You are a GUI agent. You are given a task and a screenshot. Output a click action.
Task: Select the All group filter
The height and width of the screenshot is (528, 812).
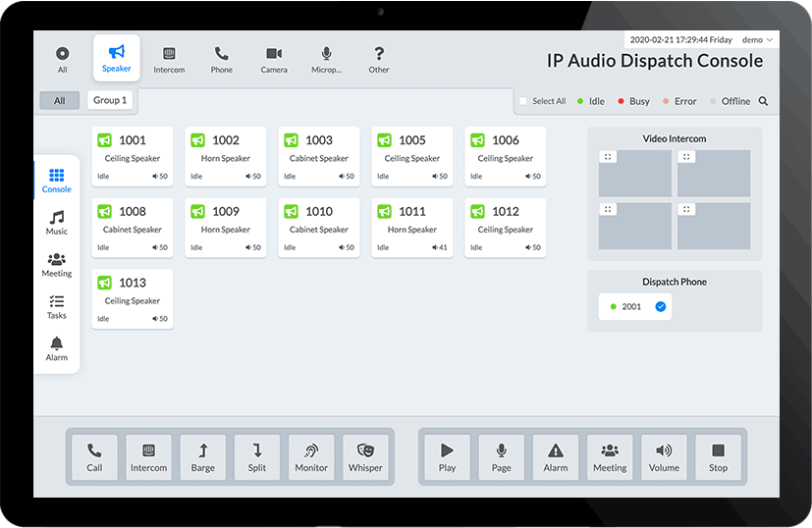tap(60, 100)
